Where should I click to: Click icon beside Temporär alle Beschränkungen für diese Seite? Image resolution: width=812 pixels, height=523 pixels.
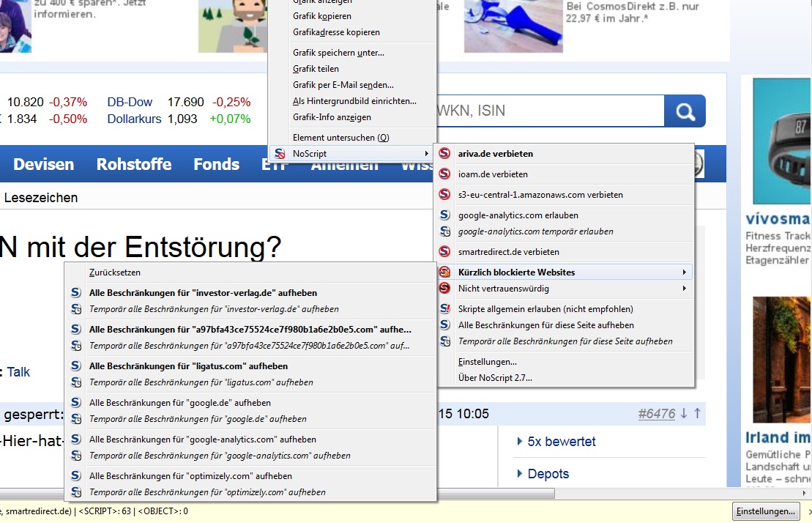[x=445, y=341]
